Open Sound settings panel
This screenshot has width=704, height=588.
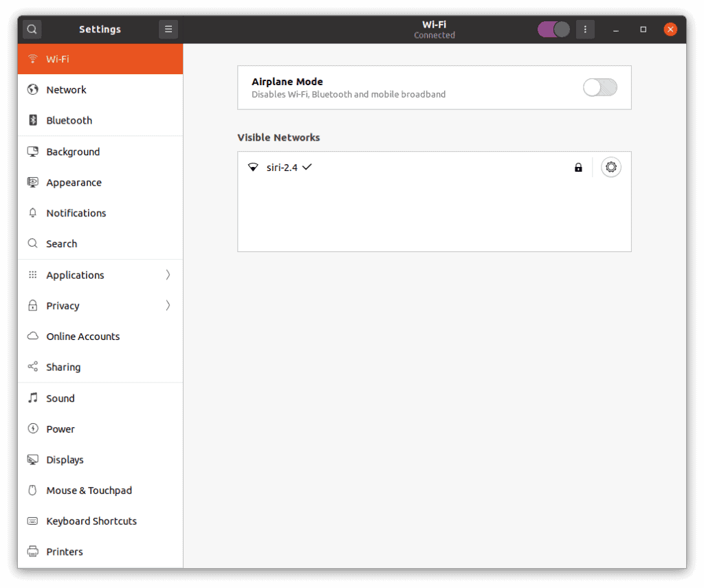(100, 398)
